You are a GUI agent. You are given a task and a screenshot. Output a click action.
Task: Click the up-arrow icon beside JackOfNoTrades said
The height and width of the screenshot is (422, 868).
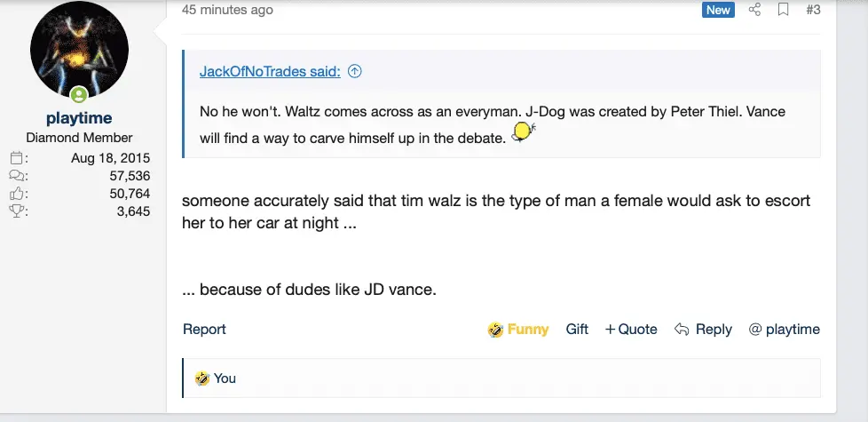[x=355, y=72]
